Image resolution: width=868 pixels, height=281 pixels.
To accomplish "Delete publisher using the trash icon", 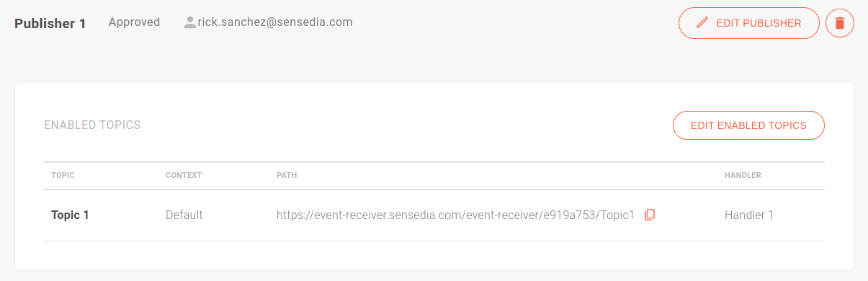I will click(x=839, y=23).
